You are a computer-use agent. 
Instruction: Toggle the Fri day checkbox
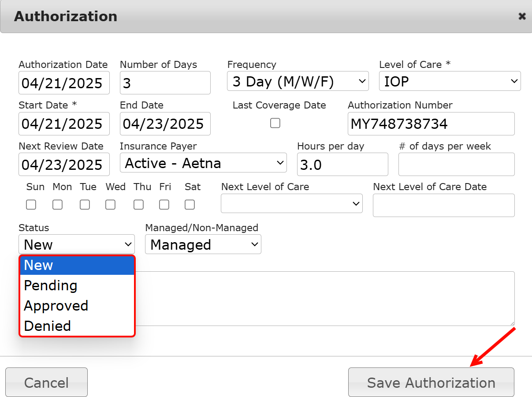[x=164, y=205]
